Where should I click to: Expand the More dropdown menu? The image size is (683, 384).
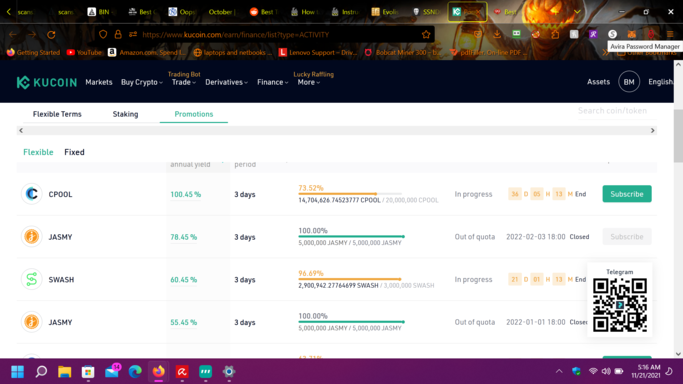(x=308, y=82)
